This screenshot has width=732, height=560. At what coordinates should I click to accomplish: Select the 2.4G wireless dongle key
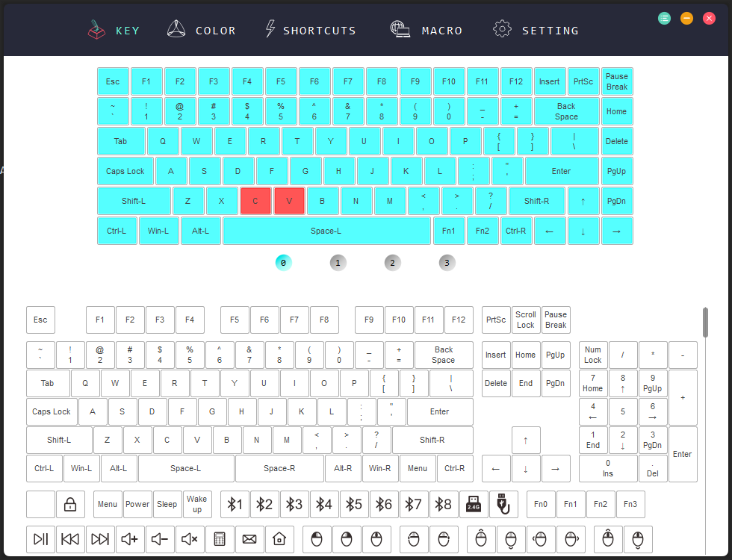coord(474,505)
